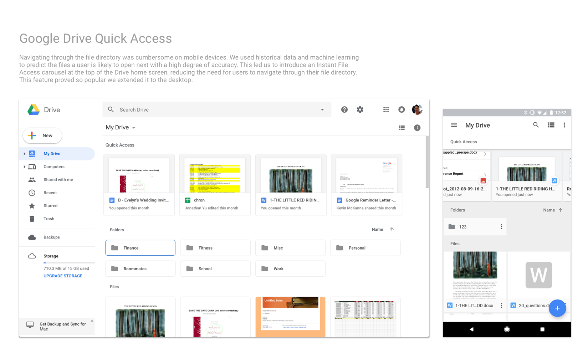Screen dimensions: 588x364
Task: Open the 123 folder on mobile
Action: (x=475, y=227)
